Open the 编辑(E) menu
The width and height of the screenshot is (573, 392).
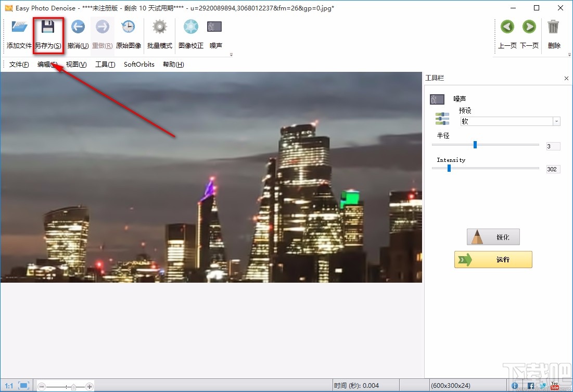47,65
